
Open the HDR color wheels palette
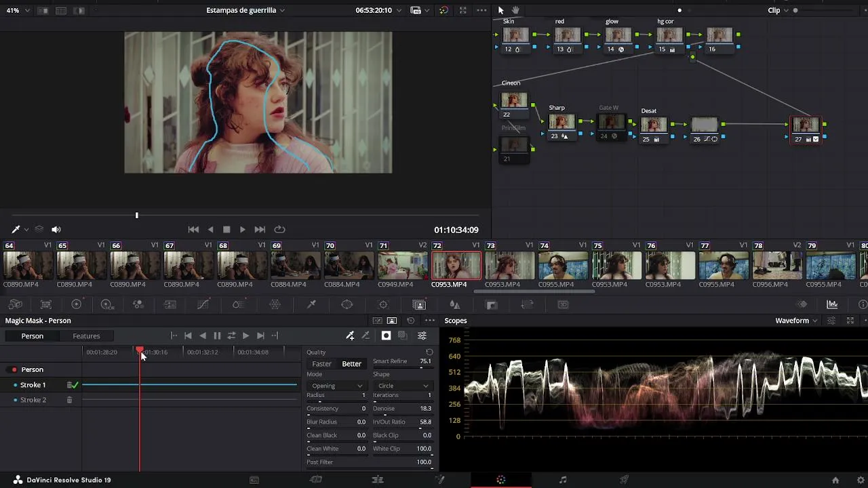[x=106, y=305]
